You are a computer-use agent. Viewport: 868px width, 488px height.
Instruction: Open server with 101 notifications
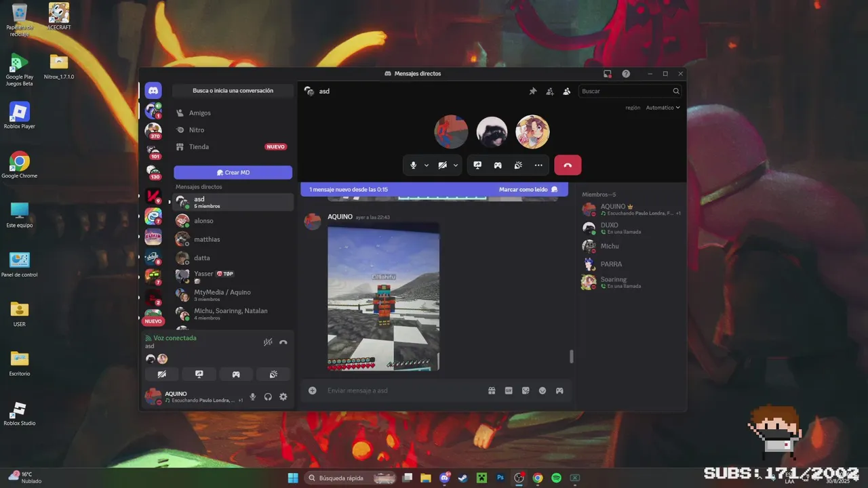153,152
